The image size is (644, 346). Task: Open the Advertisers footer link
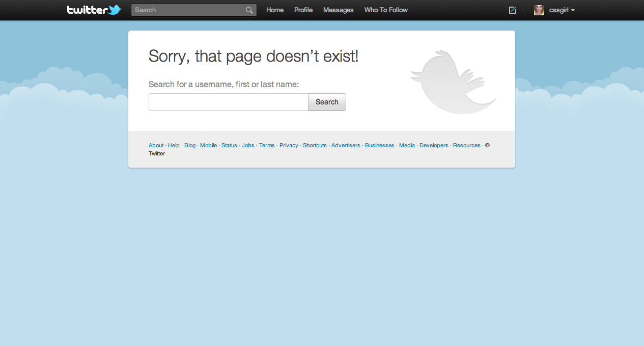click(346, 145)
